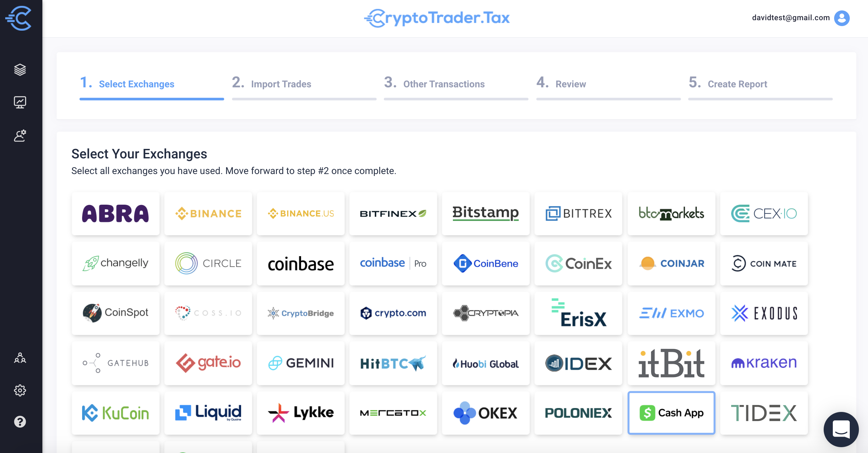Navigate to Create Report step 5
This screenshot has width=868, height=453.
point(737,84)
